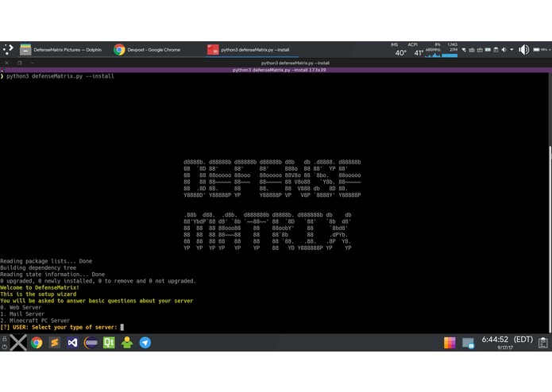
Task: Click the lock screen padlock icon
Action: [4, 339]
